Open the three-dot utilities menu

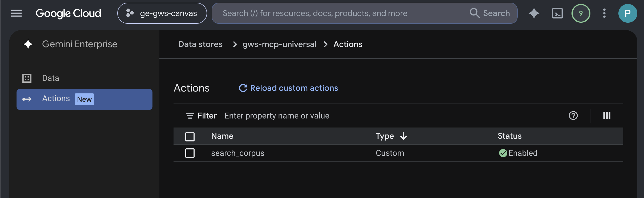[x=604, y=13]
